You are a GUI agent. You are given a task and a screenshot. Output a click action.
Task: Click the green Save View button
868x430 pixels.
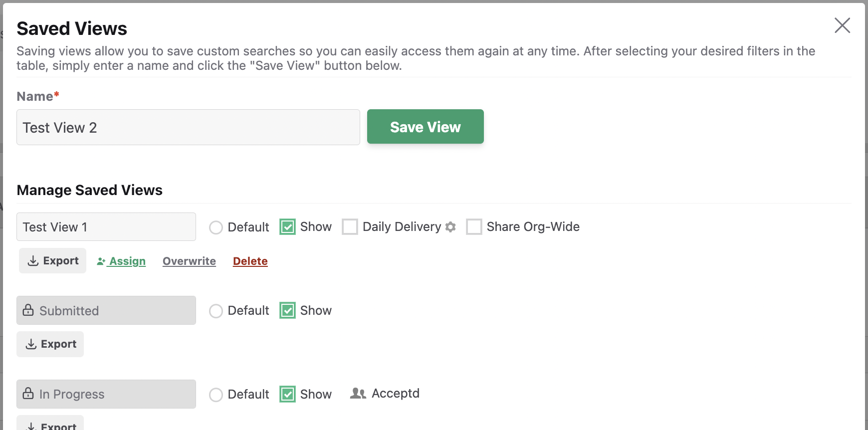426,127
